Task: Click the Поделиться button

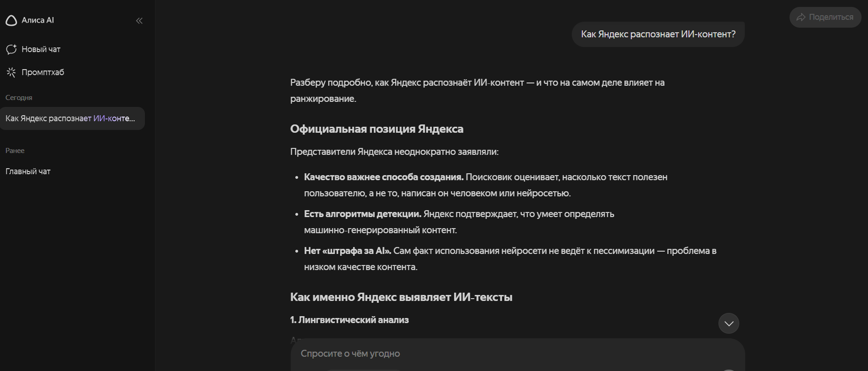Action: [x=825, y=17]
